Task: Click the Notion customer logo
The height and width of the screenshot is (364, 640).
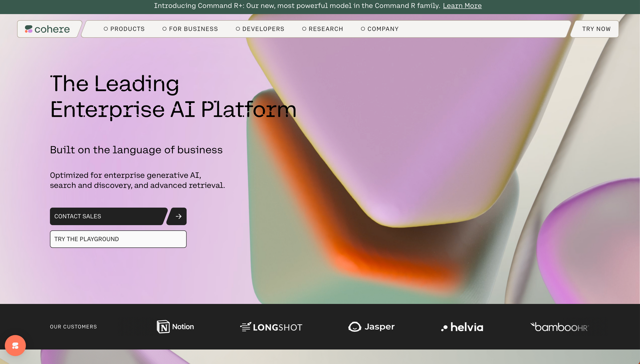Action: 175,327
